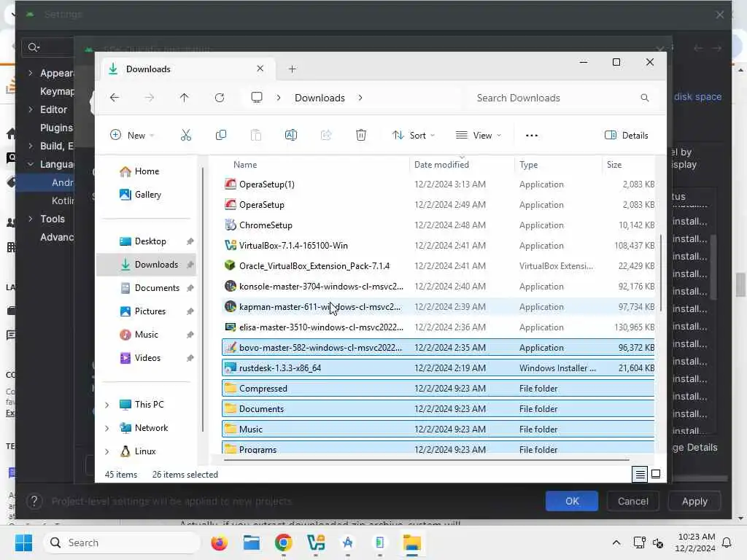Select Plugins in Settings sidebar
The width and height of the screenshot is (747, 560).
[56, 128]
